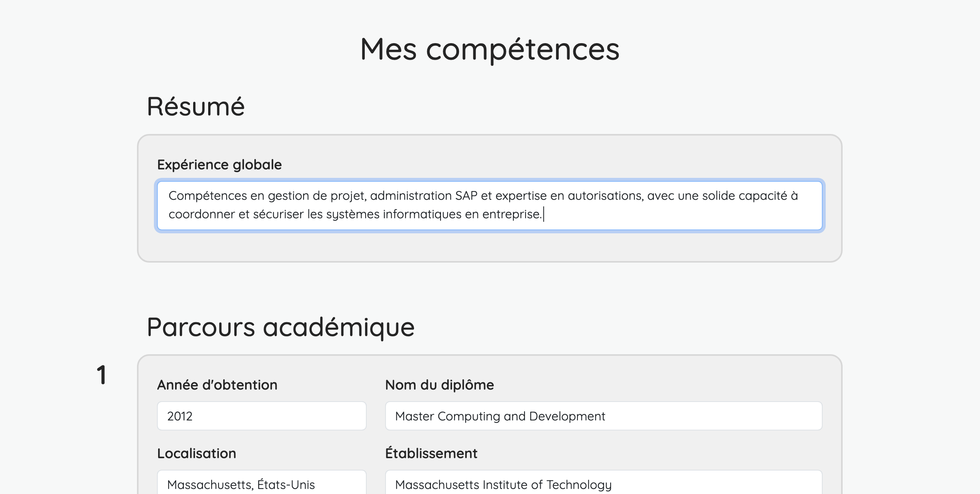980x494 pixels.
Task: Select the Localisation input field
Action: click(x=262, y=484)
